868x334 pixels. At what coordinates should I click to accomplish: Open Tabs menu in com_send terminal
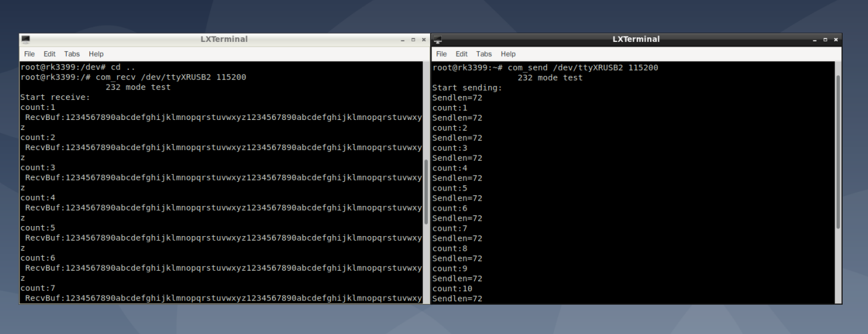[484, 53]
